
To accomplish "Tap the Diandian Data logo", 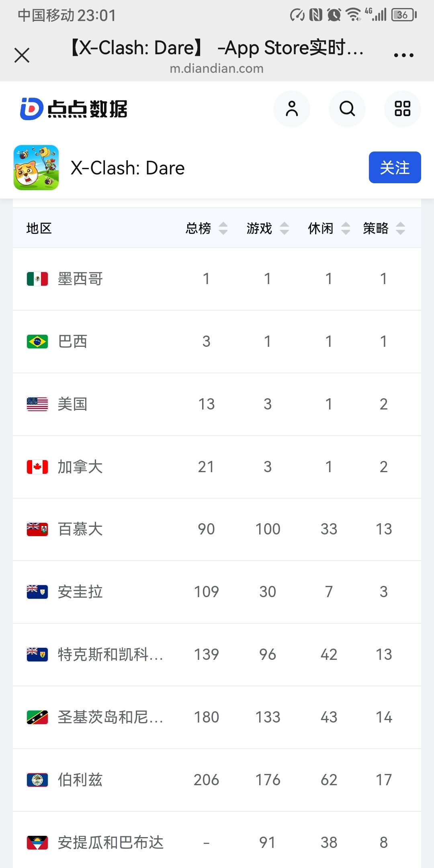I will (x=74, y=109).
